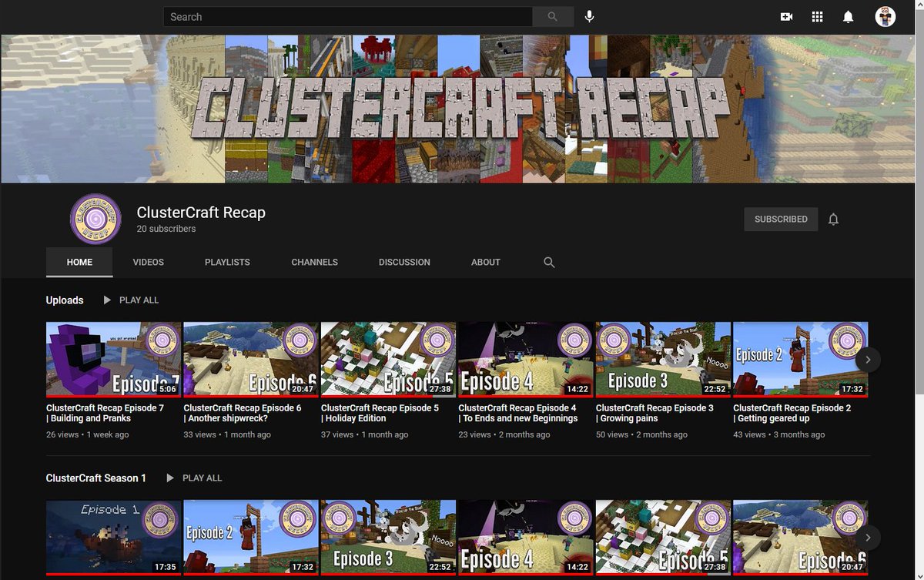Open Episode 7 thumbnail in Uploads
Viewport: 924px width, 580px height.
tap(114, 359)
